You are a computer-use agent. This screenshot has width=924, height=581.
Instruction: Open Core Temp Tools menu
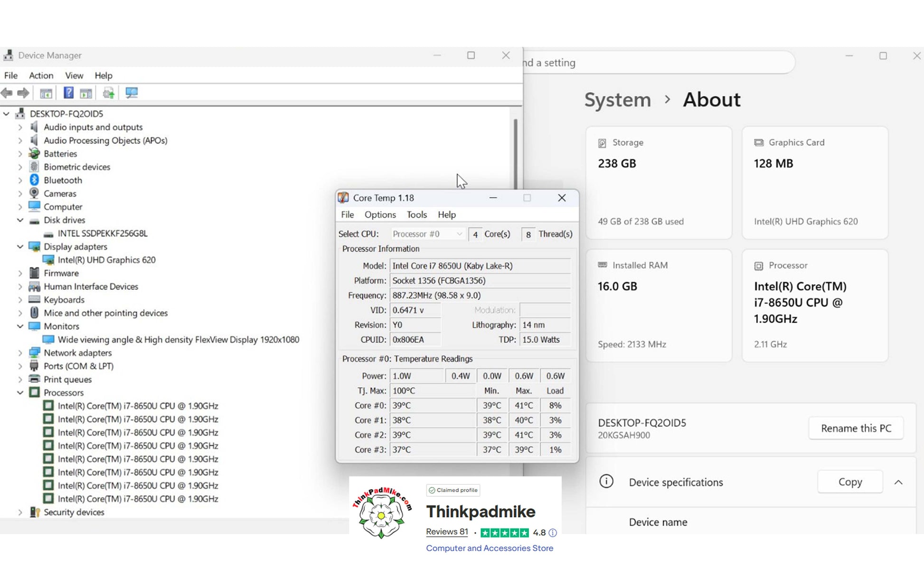(416, 215)
